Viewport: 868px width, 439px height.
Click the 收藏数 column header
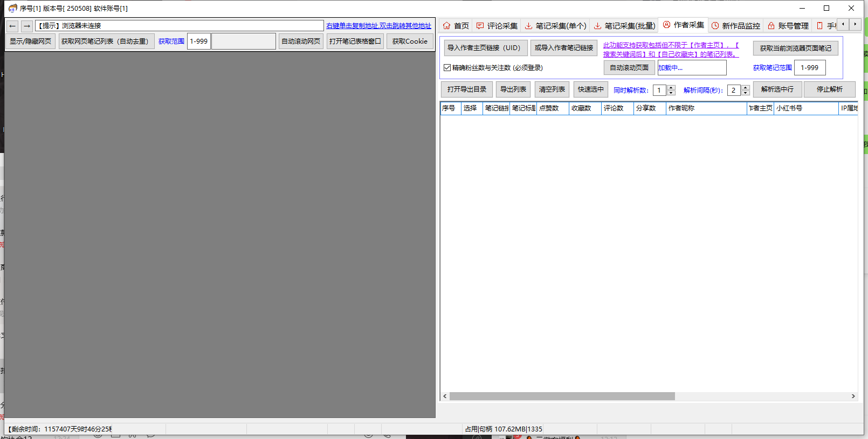[585, 108]
